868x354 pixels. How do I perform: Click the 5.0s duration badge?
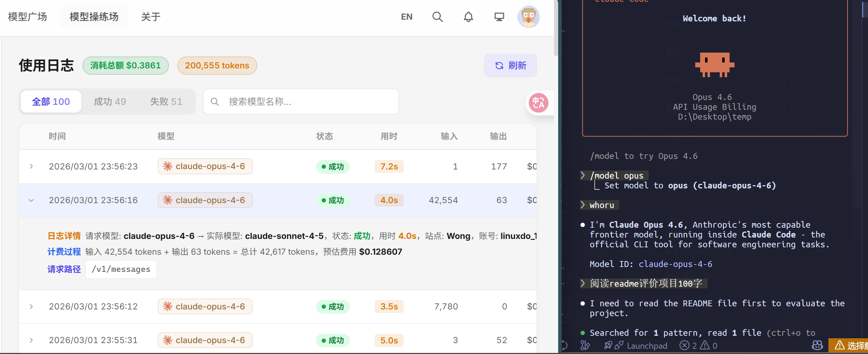[x=389, y=340]
